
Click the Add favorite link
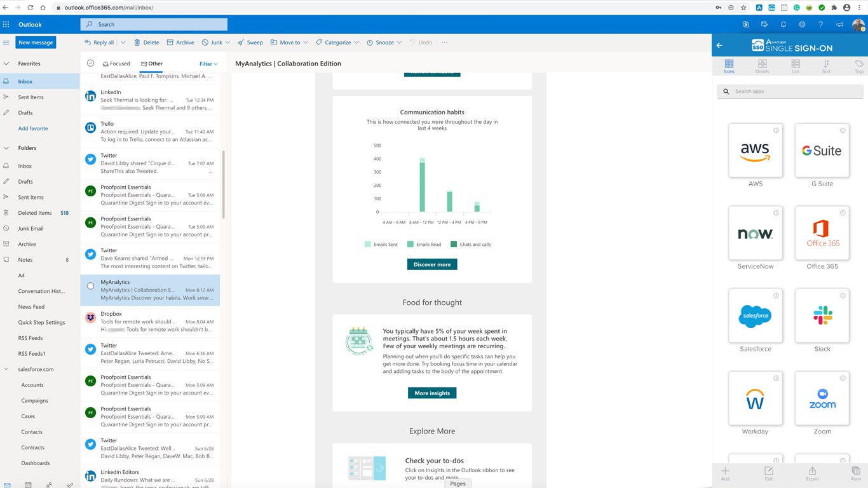pos(33,128)
